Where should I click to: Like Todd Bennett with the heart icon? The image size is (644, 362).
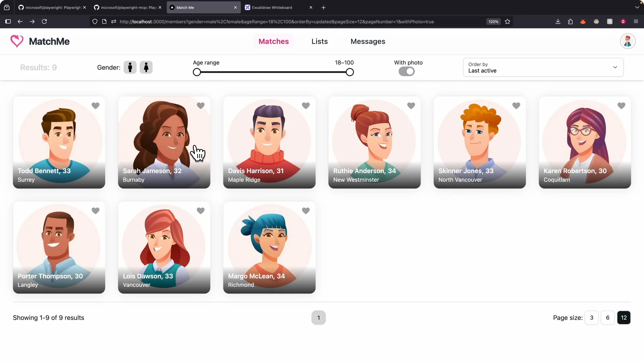pyautogui.click(x=96, y=106)
